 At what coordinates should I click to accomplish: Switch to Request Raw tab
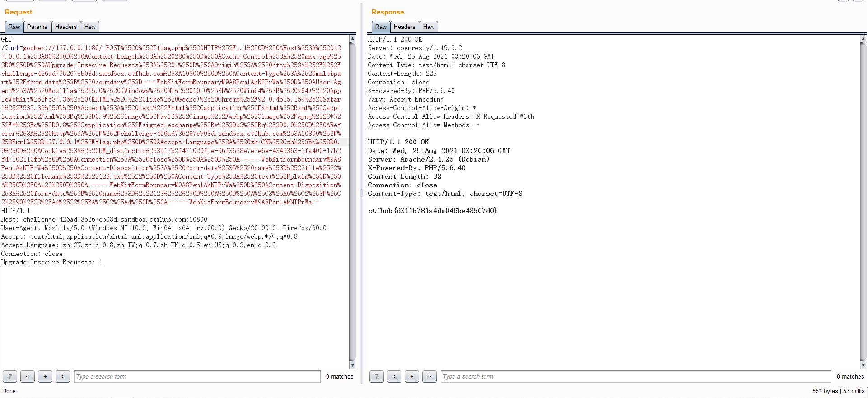(14, 27)
